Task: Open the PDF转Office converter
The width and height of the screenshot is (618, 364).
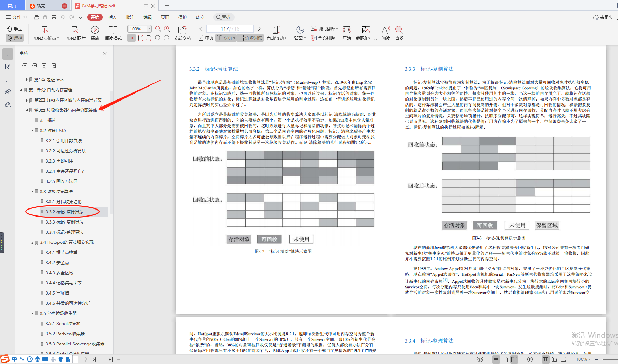Action: [46, 33]
